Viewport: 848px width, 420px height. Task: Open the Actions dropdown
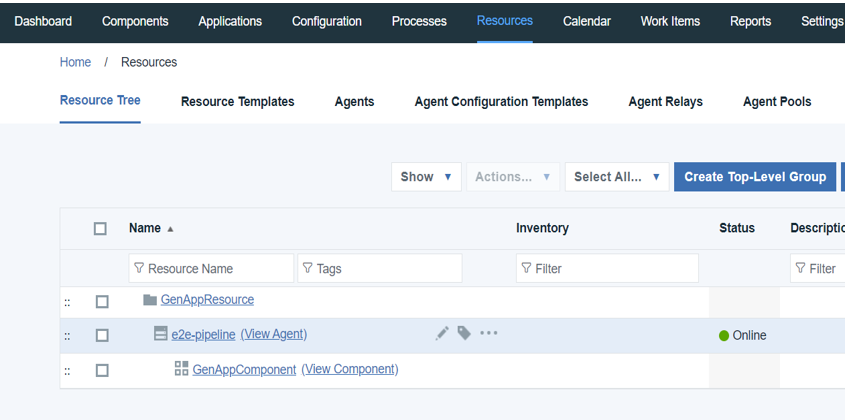512,177
